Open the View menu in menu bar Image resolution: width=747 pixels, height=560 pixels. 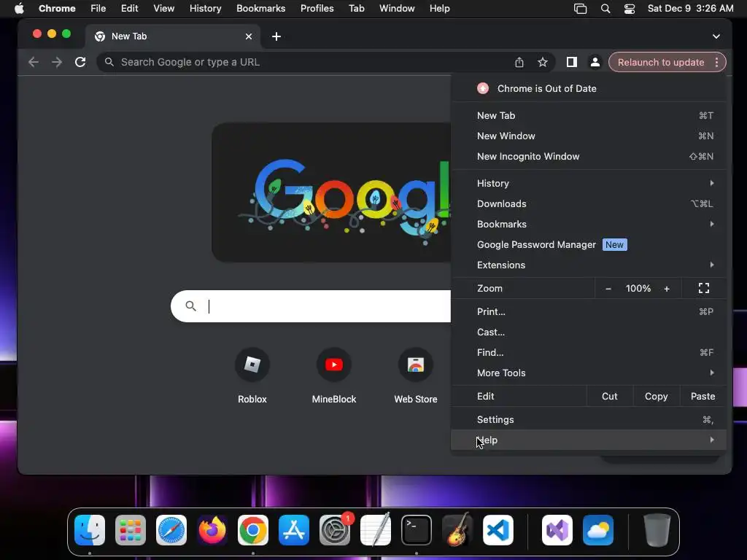pos(163,9)
